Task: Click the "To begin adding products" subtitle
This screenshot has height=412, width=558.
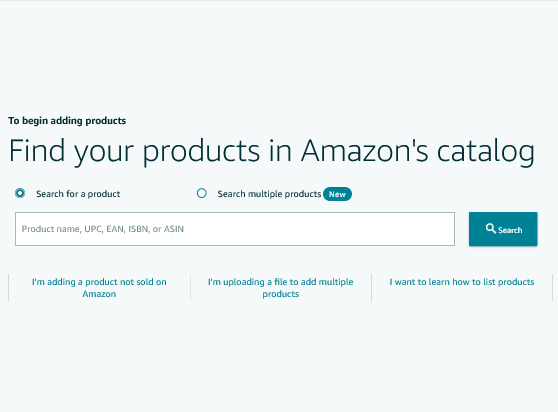Action: point(67,121)
